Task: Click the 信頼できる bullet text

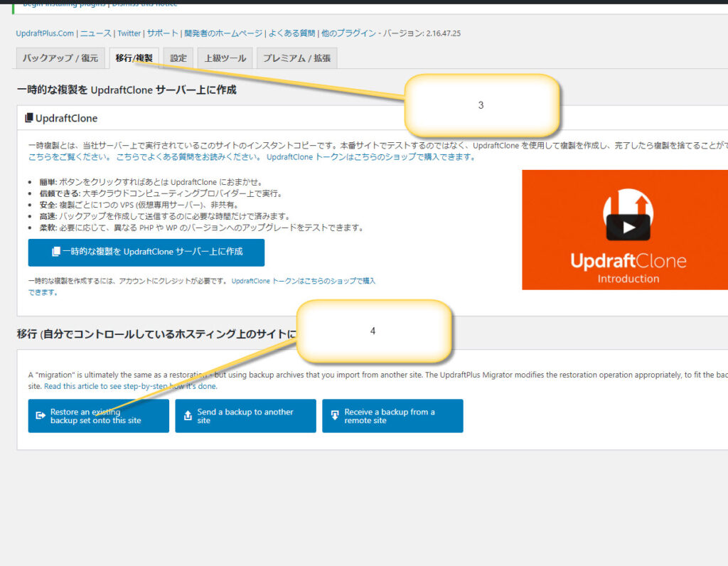Action: [161, 193]
